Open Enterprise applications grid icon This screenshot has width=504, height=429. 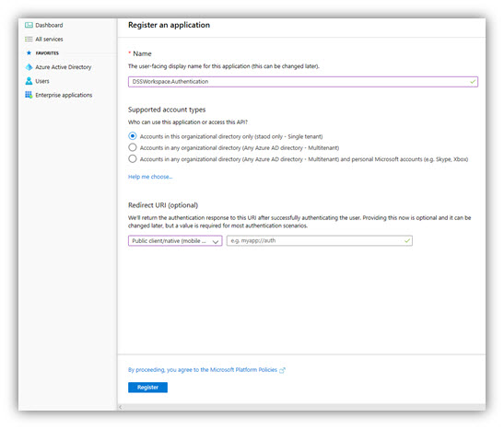pos(29,95)
